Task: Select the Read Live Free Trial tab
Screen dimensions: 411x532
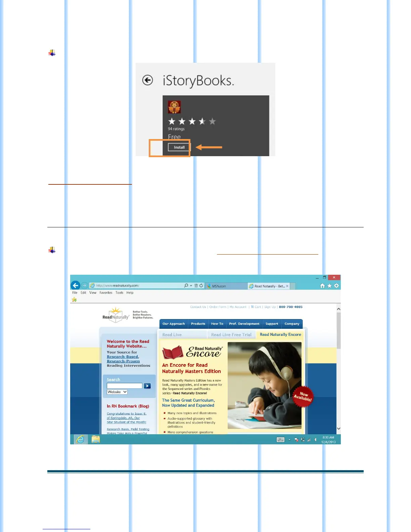Action: pos(231,335)
